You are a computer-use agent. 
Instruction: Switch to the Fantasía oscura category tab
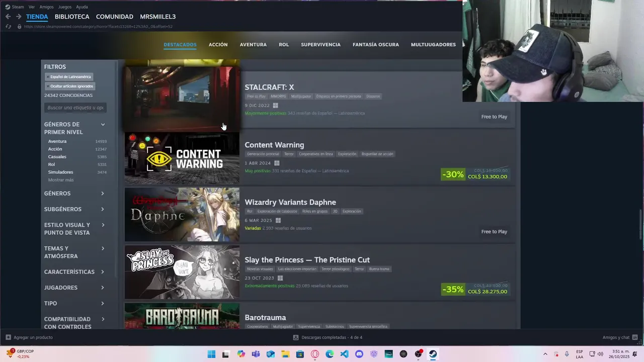click(x=376, y=45)
